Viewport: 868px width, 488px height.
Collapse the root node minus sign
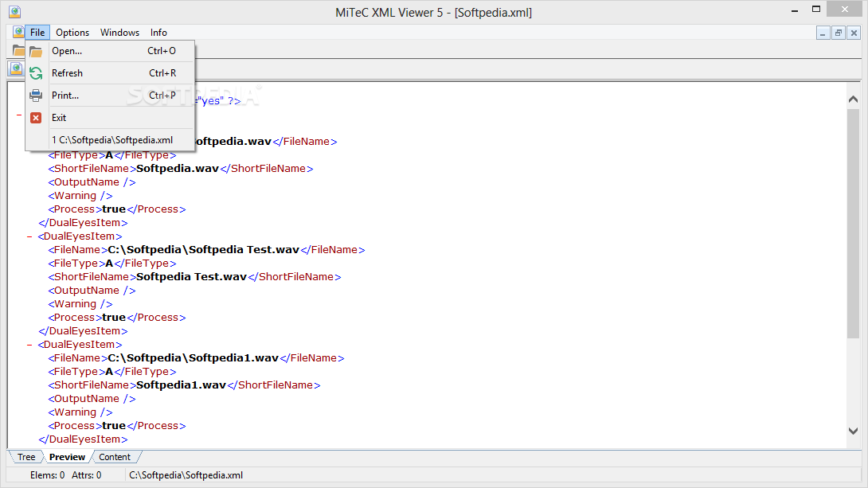point(19,115)
